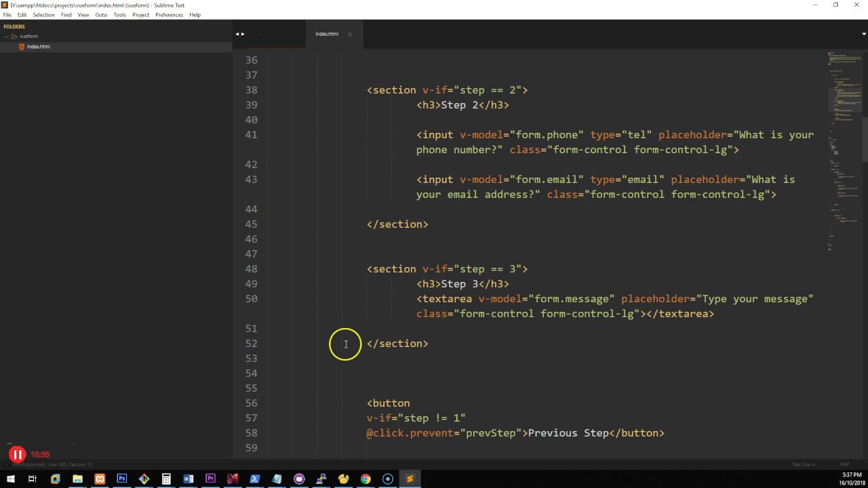Screen dimensions: 868x488
Task: Open the File menu
Action: point(7,15)
